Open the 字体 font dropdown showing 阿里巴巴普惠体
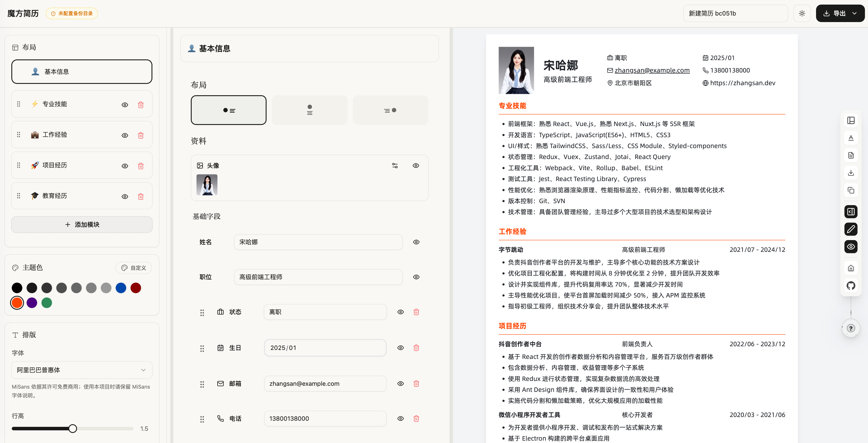Screen dimensions: 868x443 82,370
